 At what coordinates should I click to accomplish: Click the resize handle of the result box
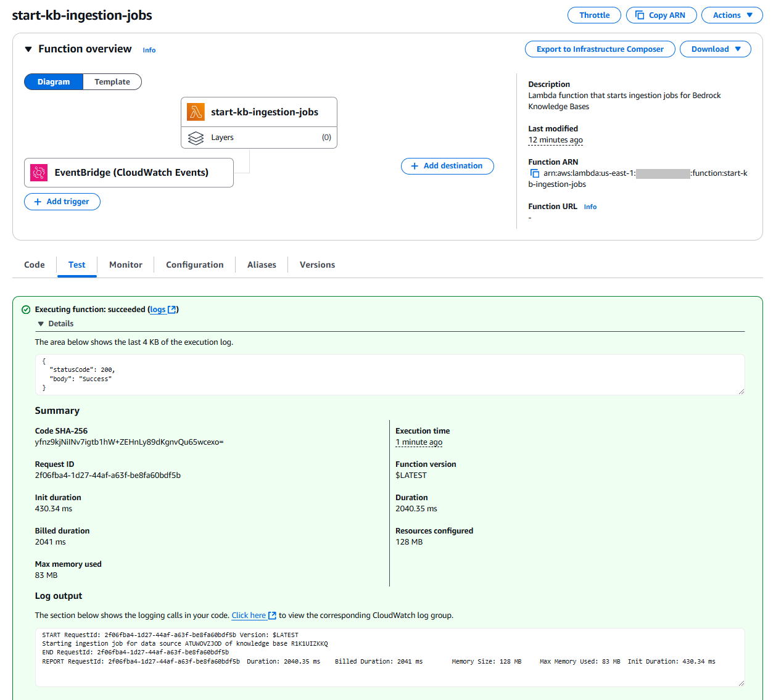click(x=741, y=391)
